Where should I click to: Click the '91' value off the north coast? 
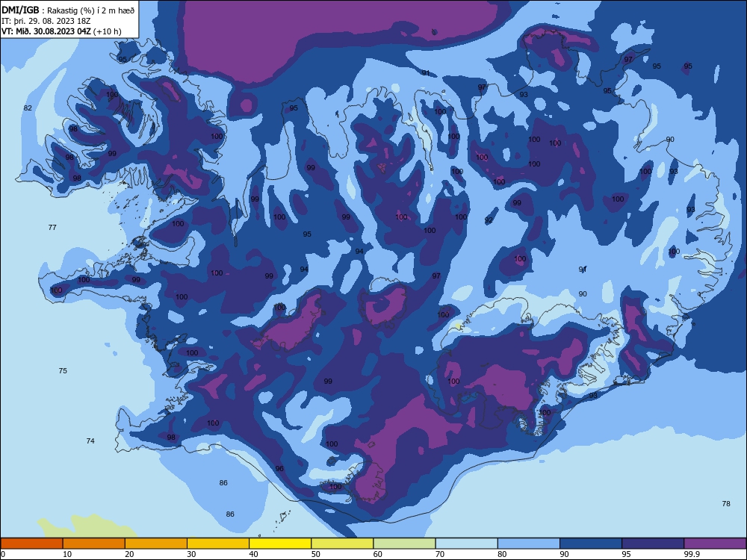point(426,73)
